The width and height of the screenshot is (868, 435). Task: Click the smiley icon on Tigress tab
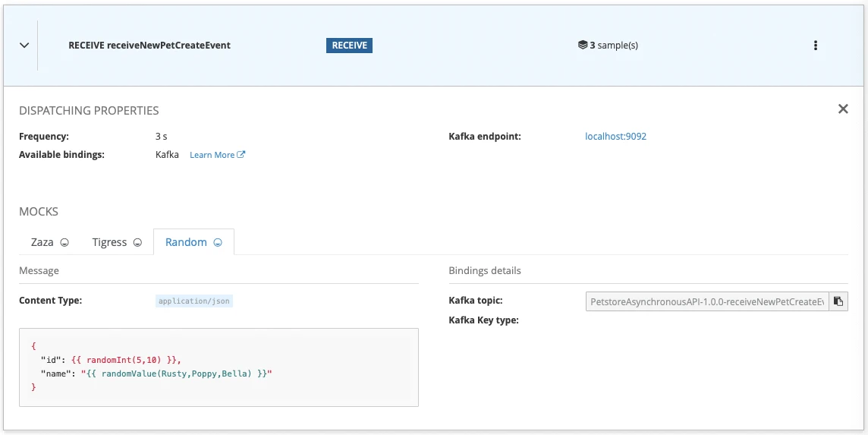tap(137, 243)
